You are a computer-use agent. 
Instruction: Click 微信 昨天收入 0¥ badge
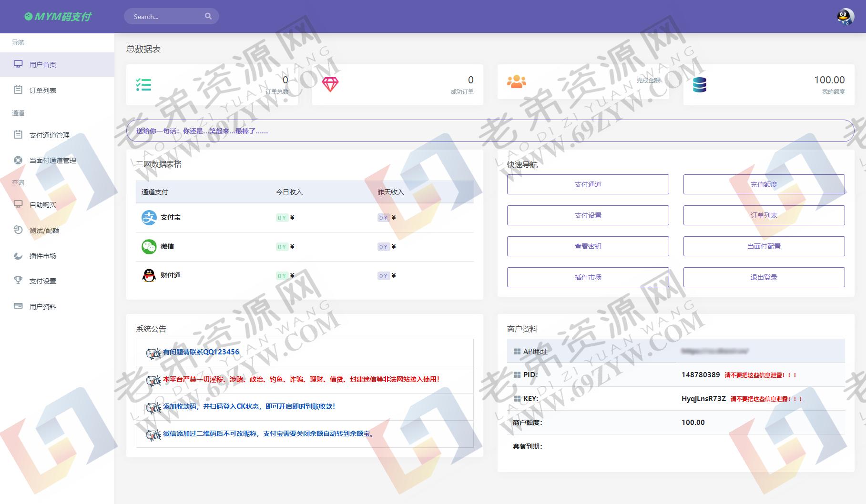point(383,247)
